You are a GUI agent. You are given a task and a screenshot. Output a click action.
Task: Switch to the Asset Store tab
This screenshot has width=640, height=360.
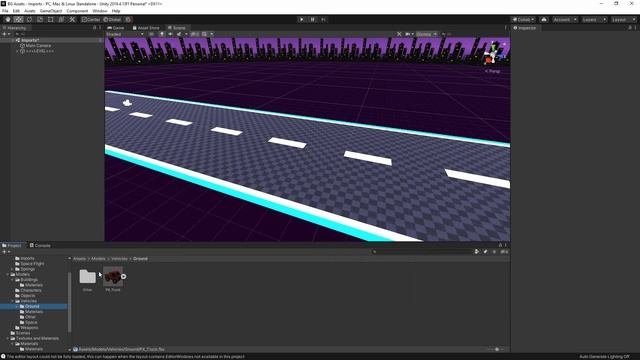point(146,28)
